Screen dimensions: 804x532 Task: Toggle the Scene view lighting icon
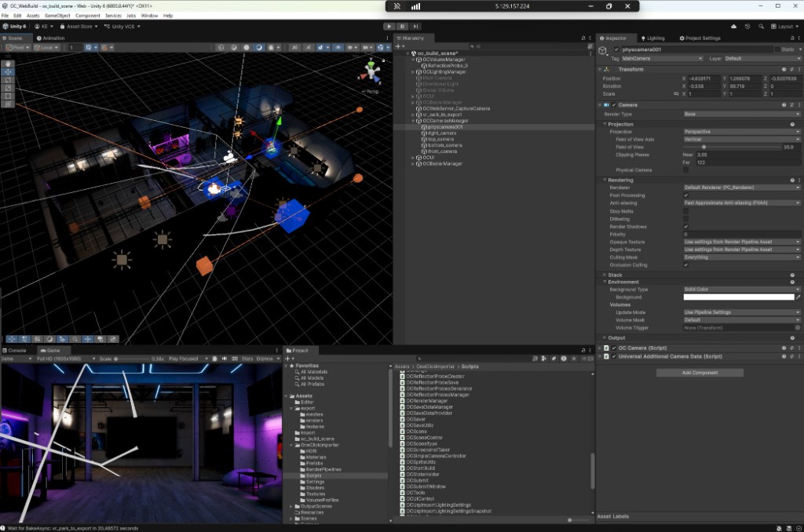(247, 49)
